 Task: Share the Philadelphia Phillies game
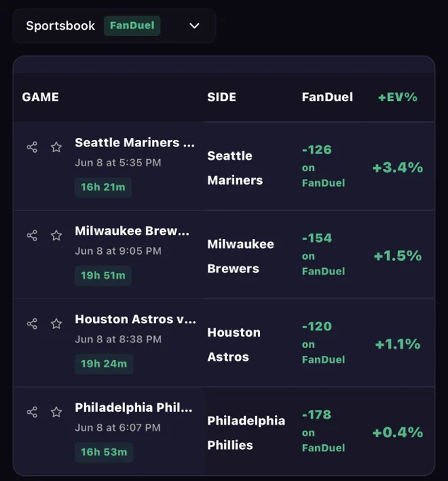coord(32,412)
